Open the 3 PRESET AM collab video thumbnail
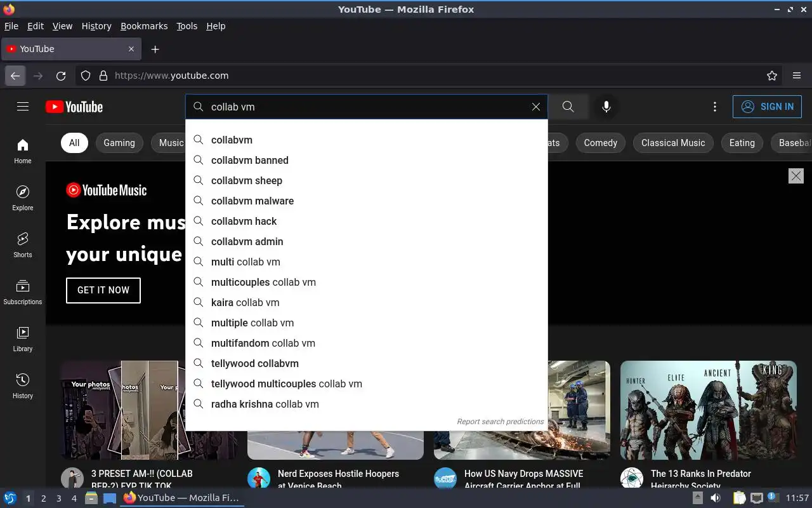The width and height of the screenshot is (812, 508). click(x=148, y=410)
